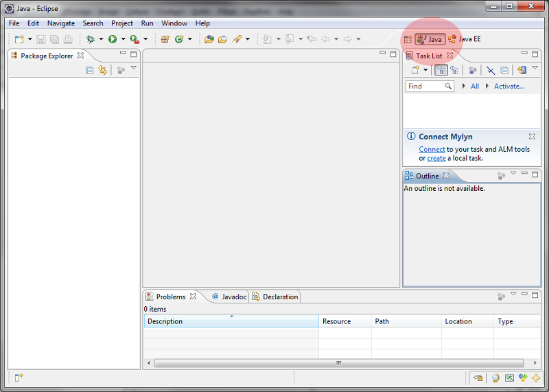Switch to Java EE perspective button
Image resolution: width=549 pixels, height=392 pixels.
click(464, 39)
